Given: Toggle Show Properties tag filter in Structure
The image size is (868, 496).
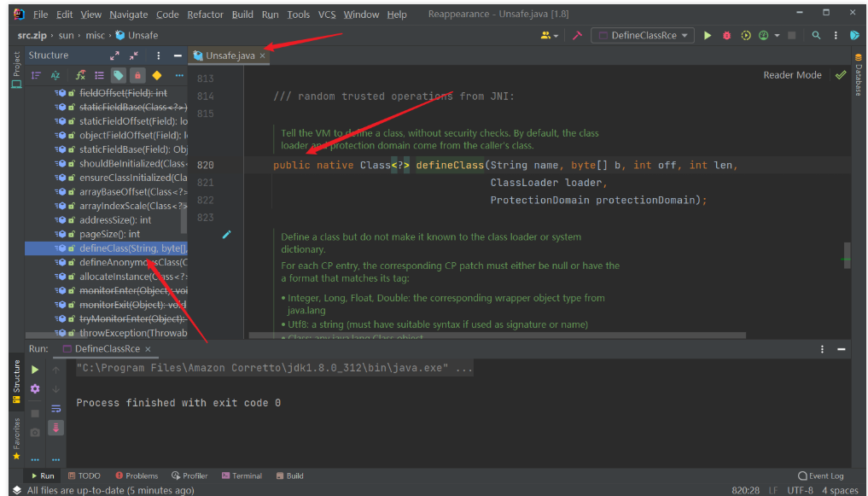Looking at the screenshot, I should coord(119,75).
